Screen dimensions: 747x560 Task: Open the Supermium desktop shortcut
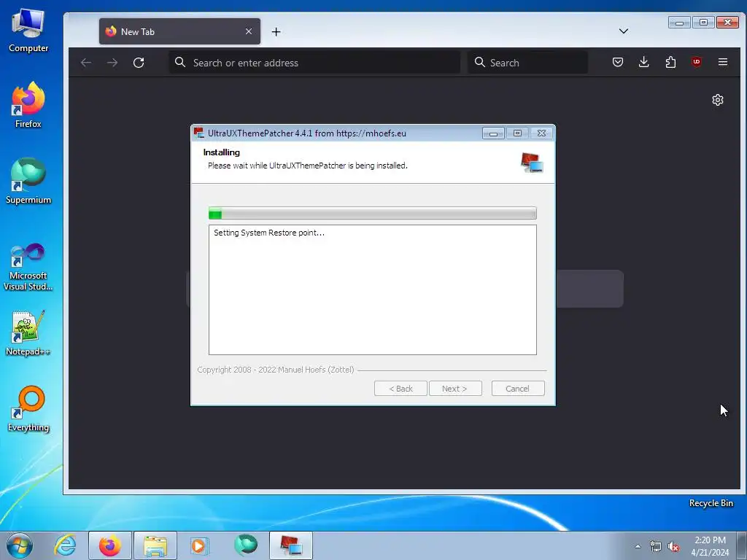click(28, 181)
